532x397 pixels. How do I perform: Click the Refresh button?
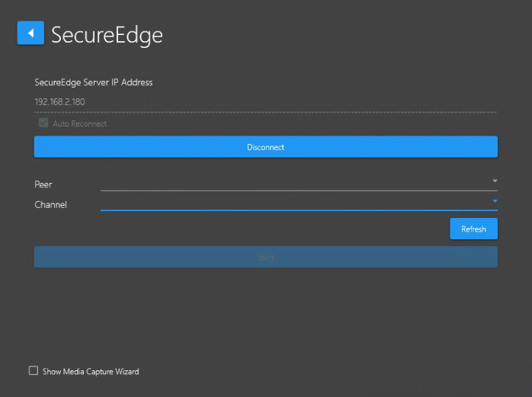[473, 229]
